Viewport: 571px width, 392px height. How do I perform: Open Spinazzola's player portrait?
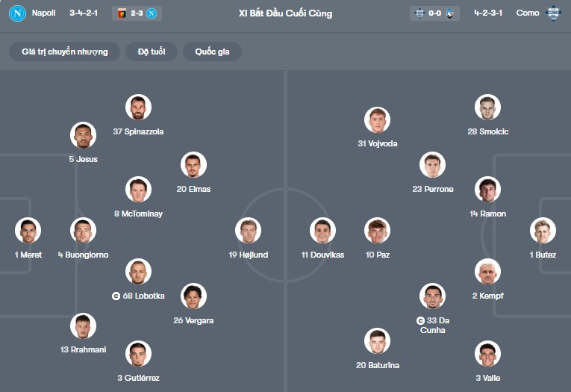click(x=138, y=108)
